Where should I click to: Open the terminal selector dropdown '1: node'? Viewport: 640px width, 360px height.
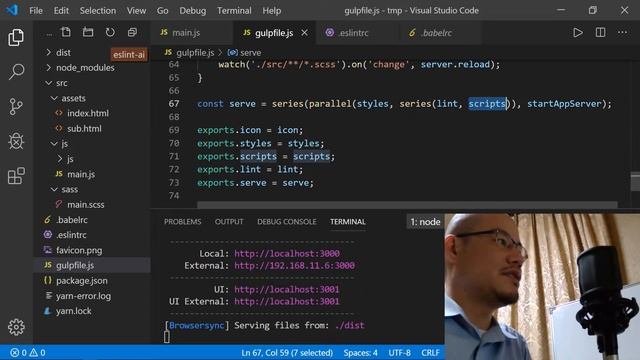425,222
